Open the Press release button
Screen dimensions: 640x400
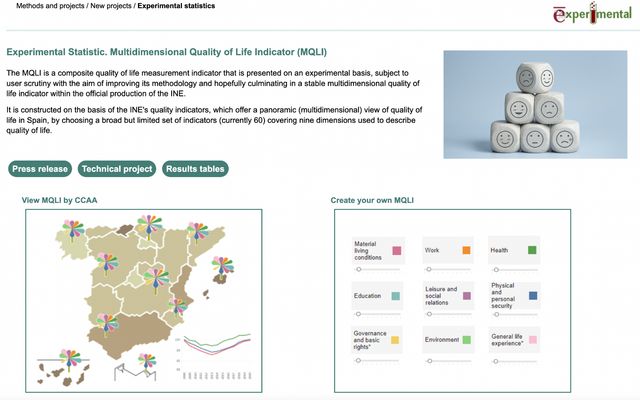click(x=40, y=169)
